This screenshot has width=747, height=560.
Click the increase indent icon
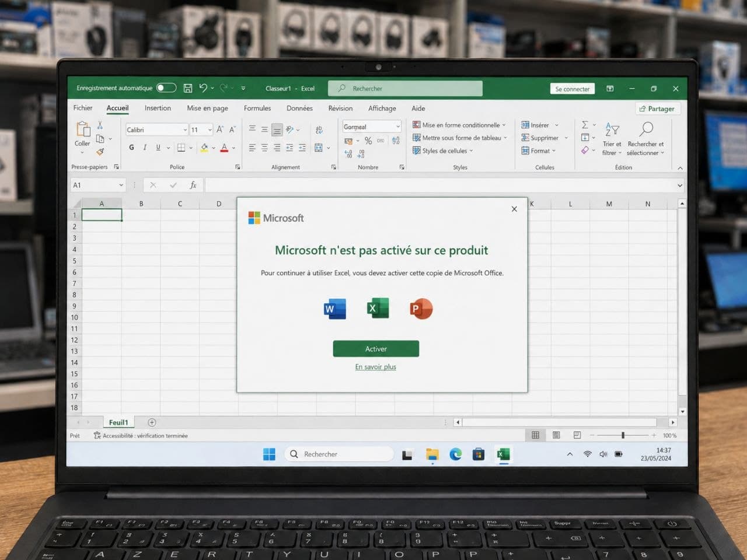click(302, 148)
